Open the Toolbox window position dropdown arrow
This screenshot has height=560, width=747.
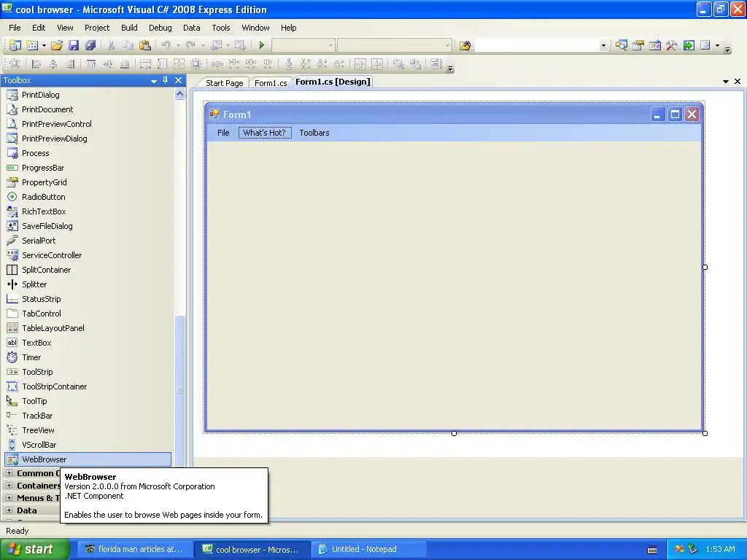click(154, 81)
